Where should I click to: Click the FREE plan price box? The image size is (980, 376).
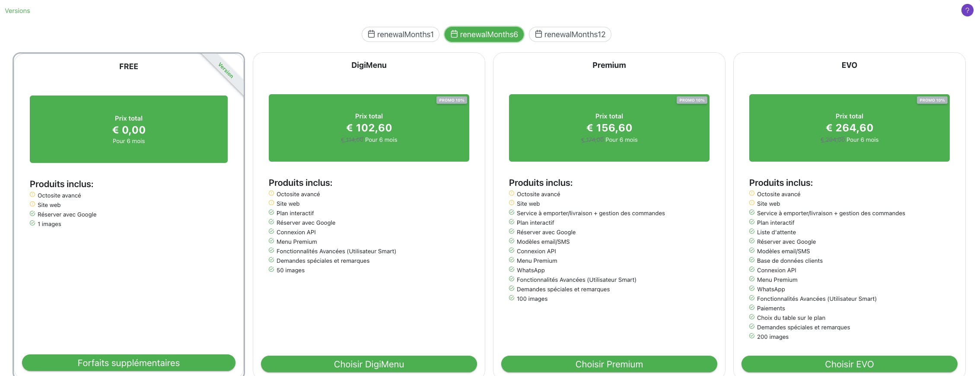click(x=129, y=129)
